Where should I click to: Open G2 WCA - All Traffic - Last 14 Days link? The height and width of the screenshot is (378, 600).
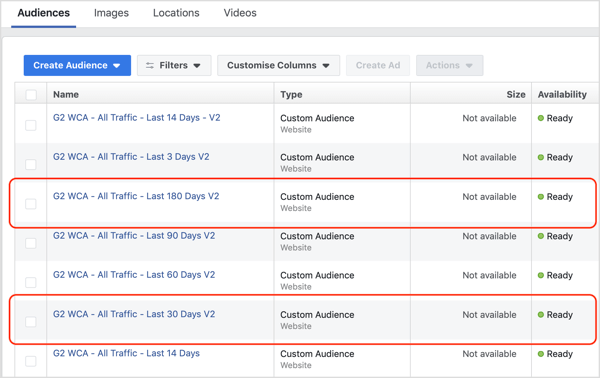[x=126, y=354]
